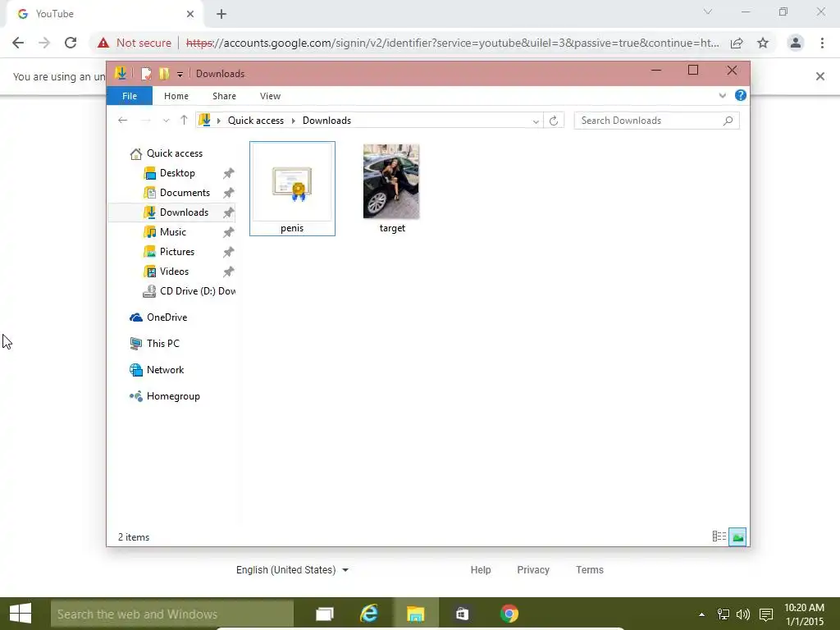Viewport: 840px width, 630px height.
Task: Reload the Chrome page
Action: click(71, 43)
